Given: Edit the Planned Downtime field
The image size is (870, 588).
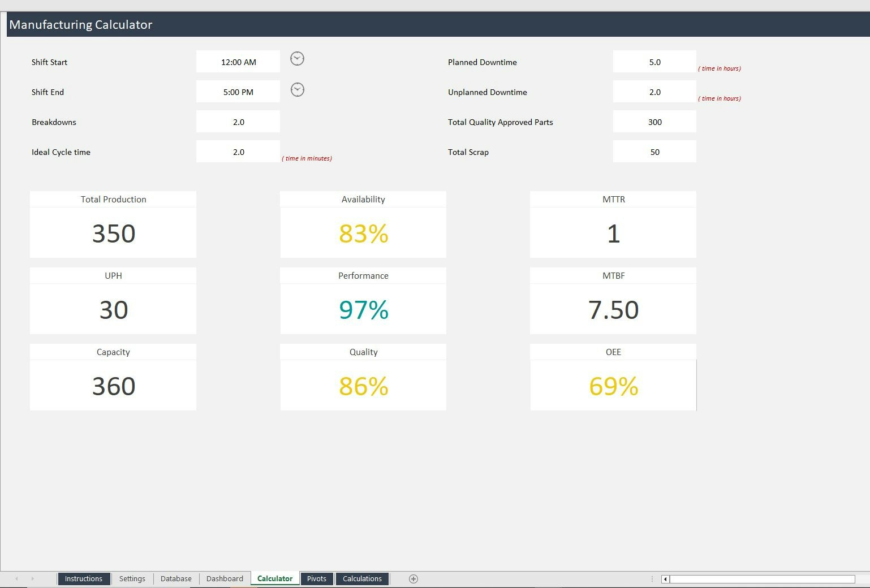Looking at the screenshot, I should [x=654, y=62].
